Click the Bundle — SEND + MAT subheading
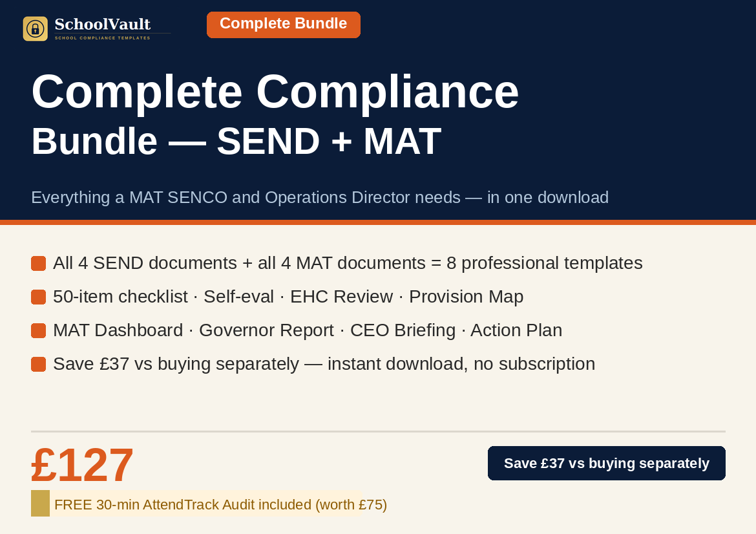Image resolution: width=756 pixels, height=534 pixels. click(236, 141)
